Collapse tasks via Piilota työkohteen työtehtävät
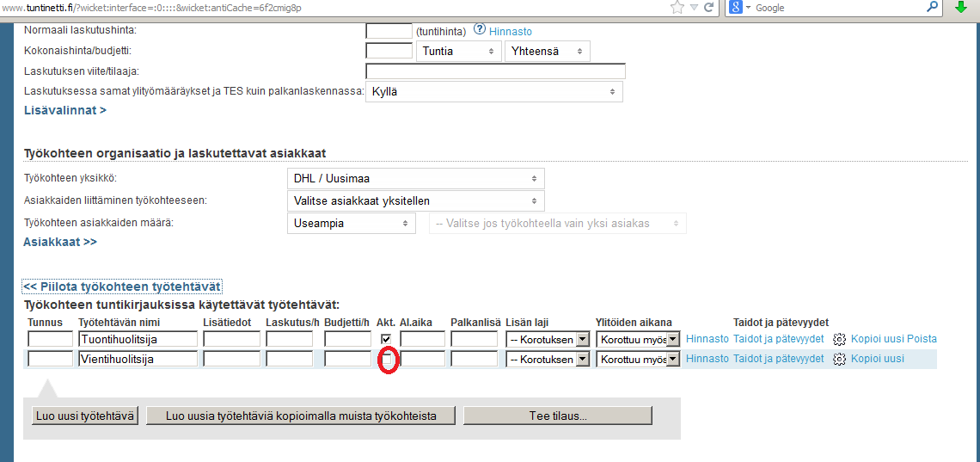Screen dimensions: 980x462 122,286
